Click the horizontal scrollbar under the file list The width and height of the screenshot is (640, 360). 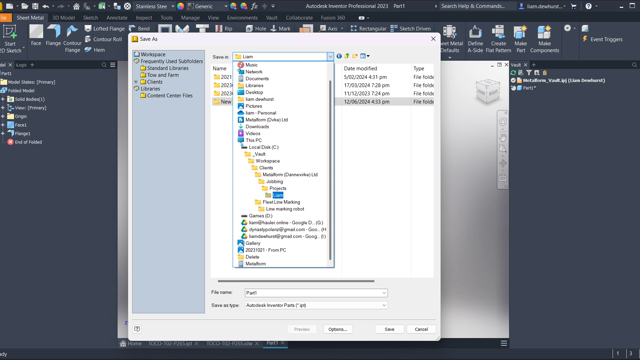click(x=296, y=281)
